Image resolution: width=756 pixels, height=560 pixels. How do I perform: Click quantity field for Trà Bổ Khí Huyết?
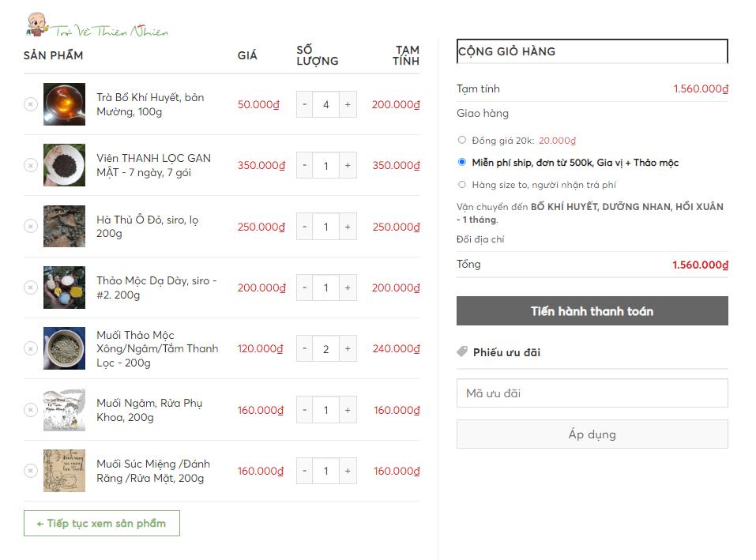[x=326, y=104]
